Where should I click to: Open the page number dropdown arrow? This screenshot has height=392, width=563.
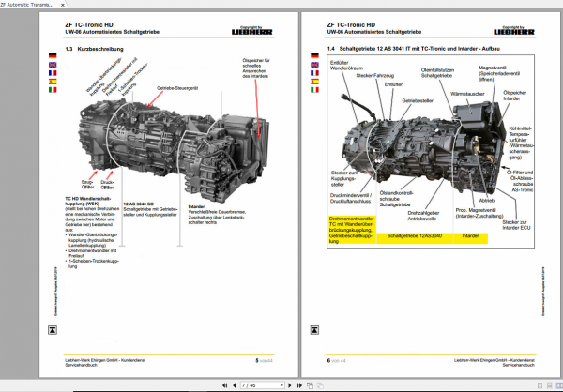(281, 385)
